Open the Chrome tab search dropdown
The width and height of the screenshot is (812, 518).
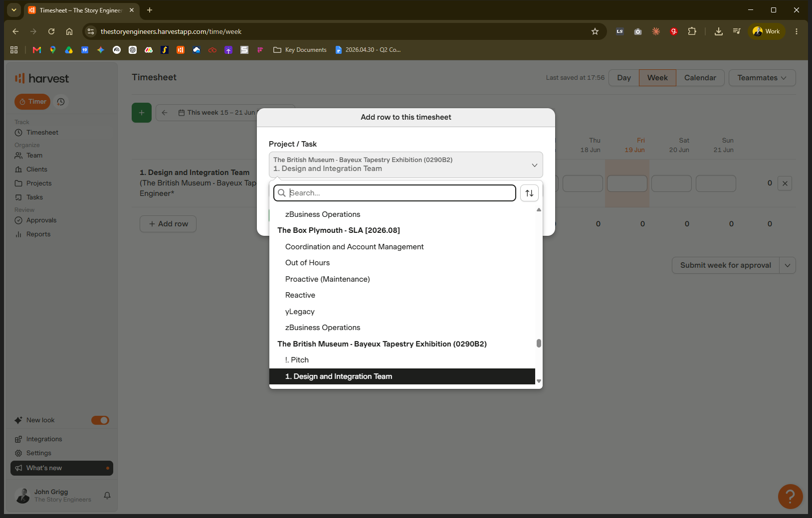14,10
